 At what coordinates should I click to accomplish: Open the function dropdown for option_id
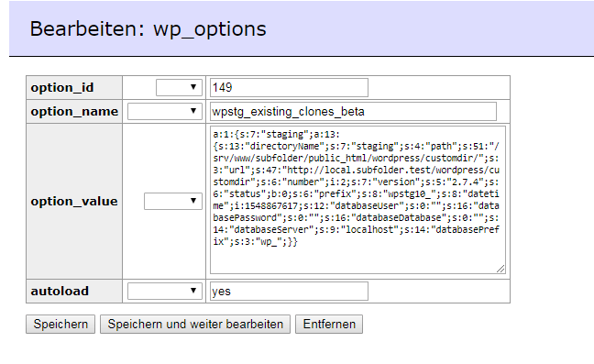[x=179, y=87]
